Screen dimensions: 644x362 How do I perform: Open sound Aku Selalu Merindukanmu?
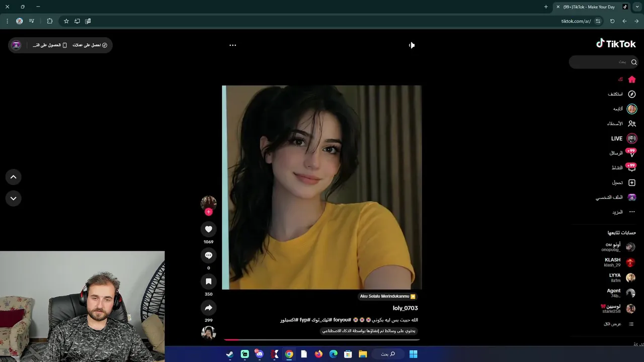[x=387, y=297]
